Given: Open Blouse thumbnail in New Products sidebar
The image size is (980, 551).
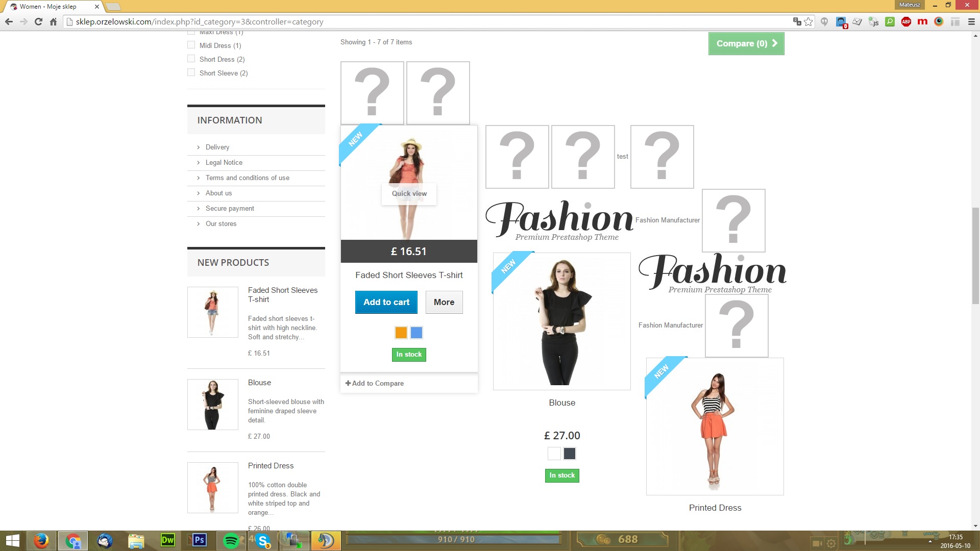Looking at the screenshot, I should [x=213, y=405].
